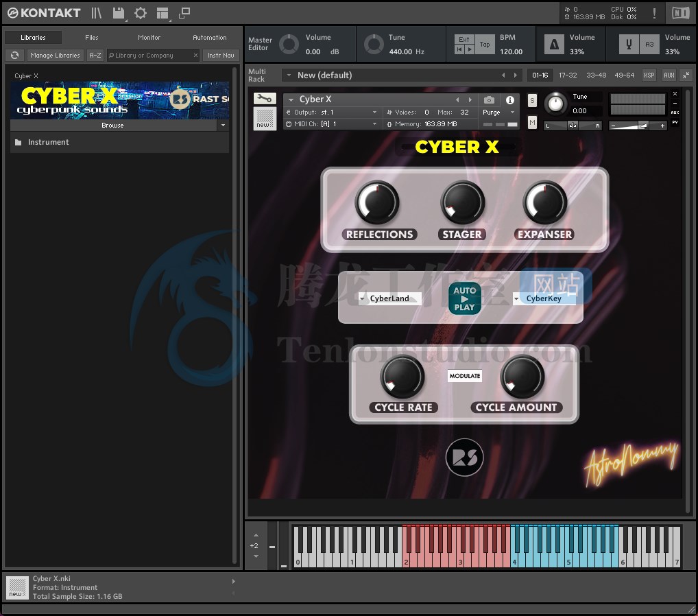Click the Tap tempo button
This screenshot has width=698, height=616.
(485, 44)
